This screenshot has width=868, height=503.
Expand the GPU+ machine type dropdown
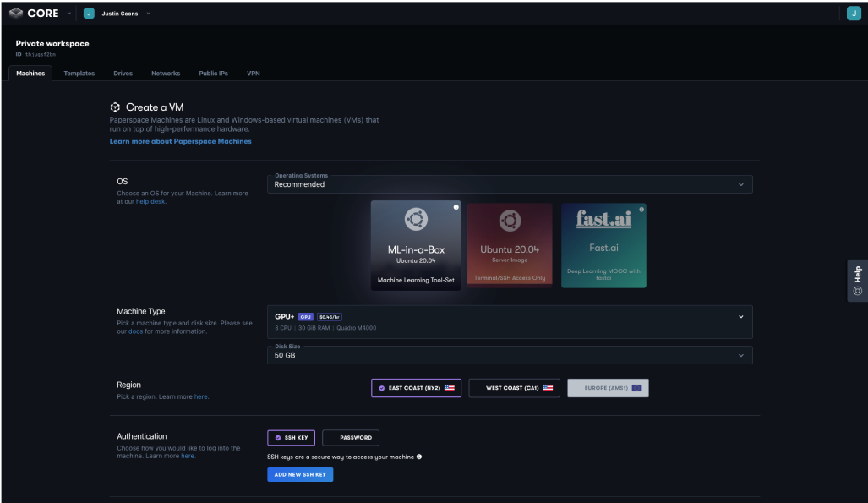(x=510, y=322)
